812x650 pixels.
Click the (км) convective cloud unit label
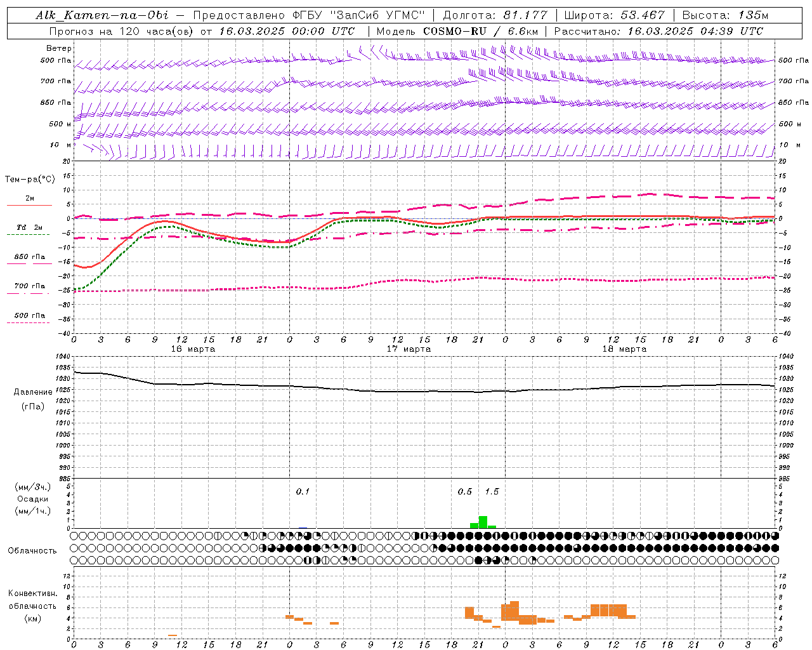(32, 618)
